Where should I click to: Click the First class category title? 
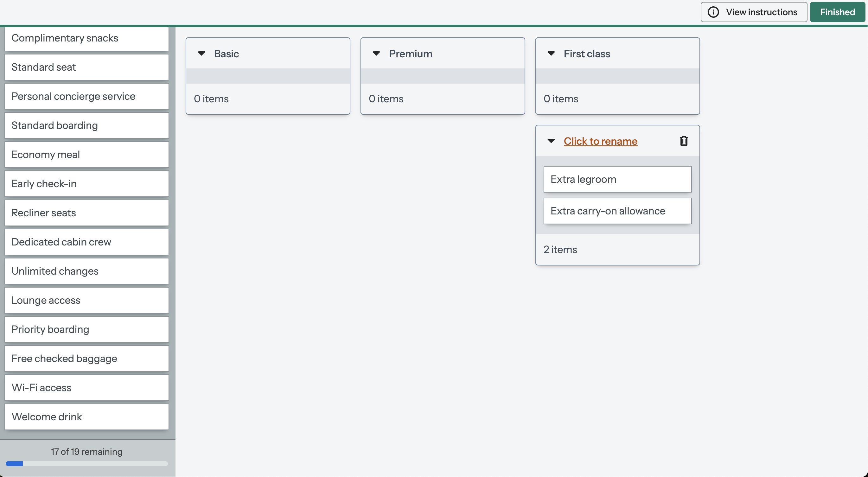(x=587, y=54)
